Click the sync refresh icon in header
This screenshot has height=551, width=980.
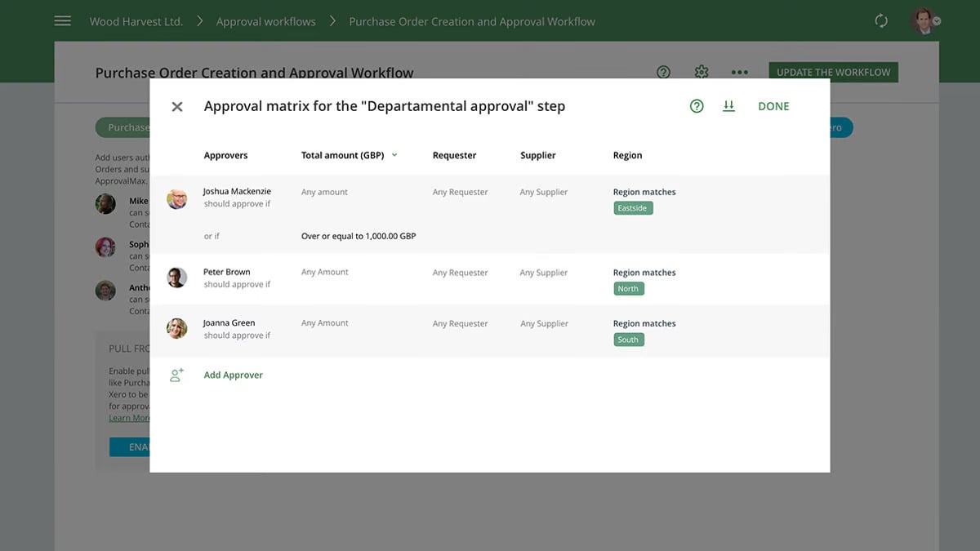(x=881, y=21)
